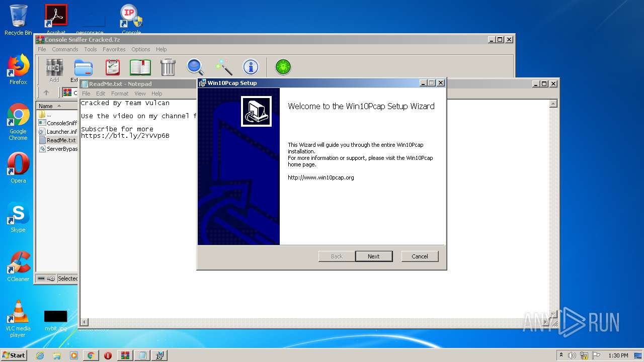The width and height of the screenshot is (644, 362).
Task: Click the volume speaker tray icon
Action: pyautogui.click(x=572, y=355)
